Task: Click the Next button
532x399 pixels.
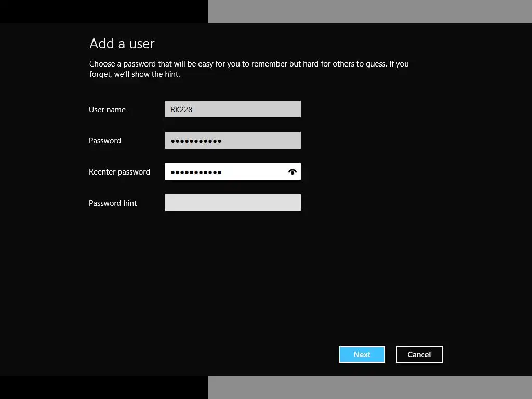Action: (362, 354)
